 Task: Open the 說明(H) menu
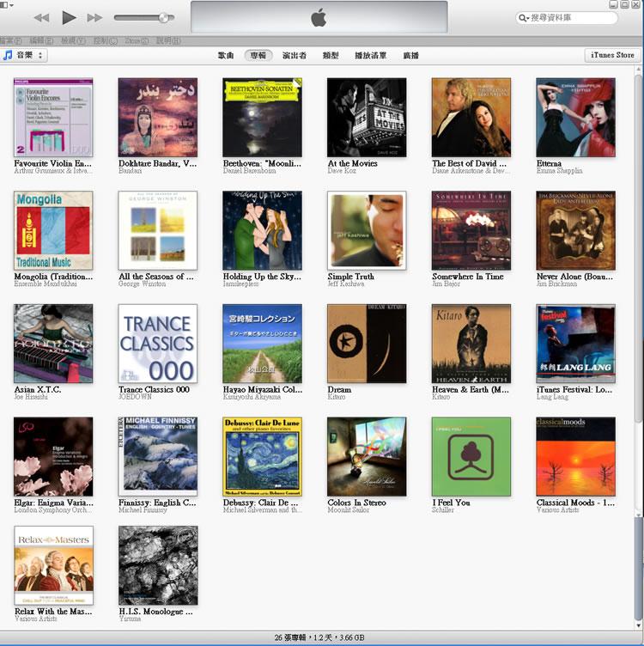[x=168, y=40]
